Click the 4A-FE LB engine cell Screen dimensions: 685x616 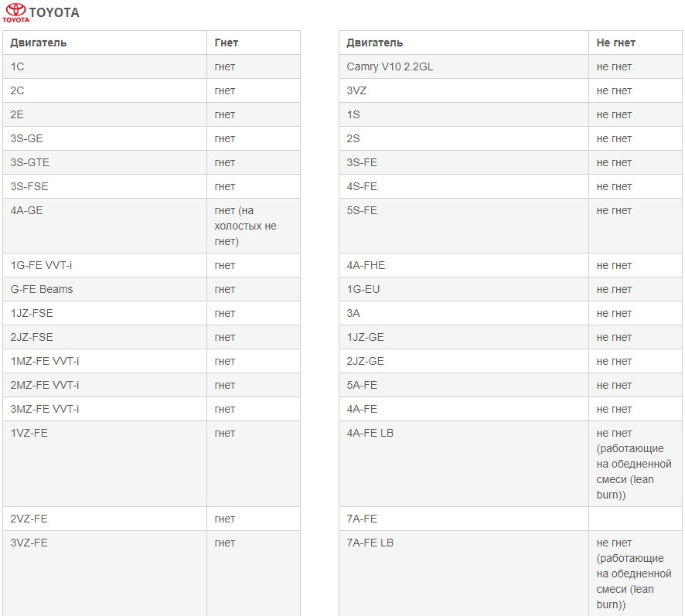(370, 433)
